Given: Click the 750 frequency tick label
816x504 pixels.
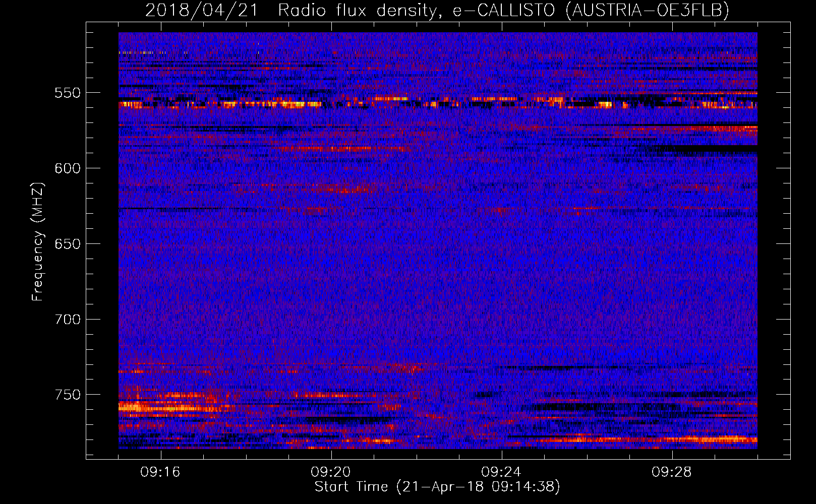Looking at the screenshot, I should [x=68, y=395].
